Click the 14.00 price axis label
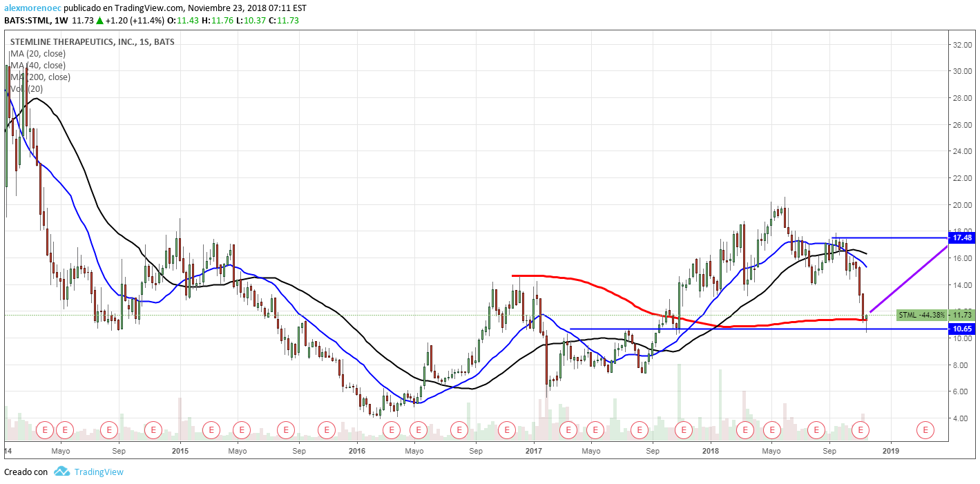 pos(963,284)
